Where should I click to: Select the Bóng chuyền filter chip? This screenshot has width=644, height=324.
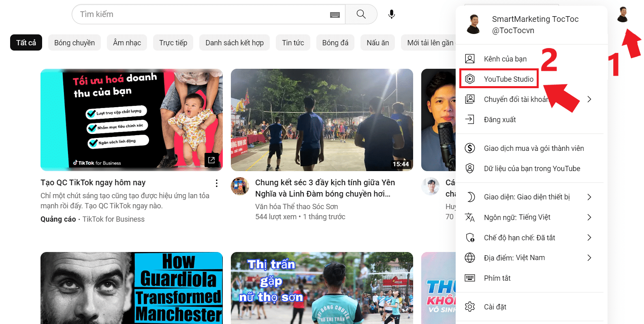click(x=75, y=42)
